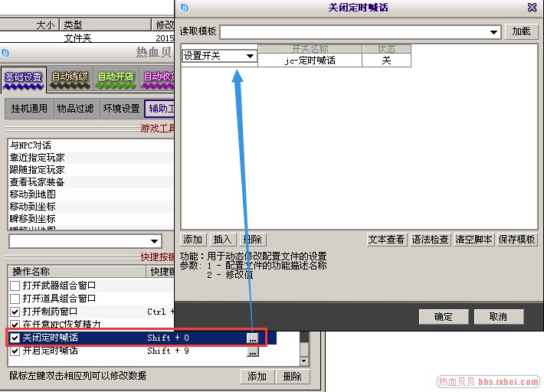Expand the game tools dropdown below list

155,241
